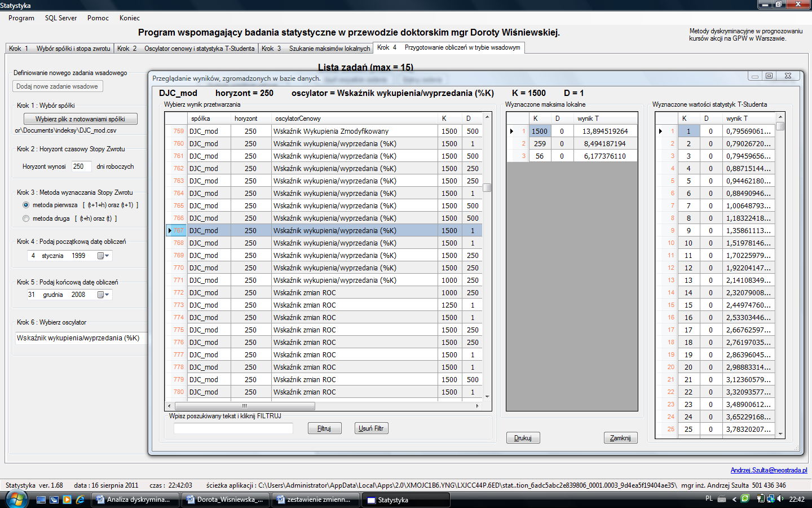This screenshot has width=812, height=508.
Task: Click the system clock 22:42
Action: [x=797, y=499]
